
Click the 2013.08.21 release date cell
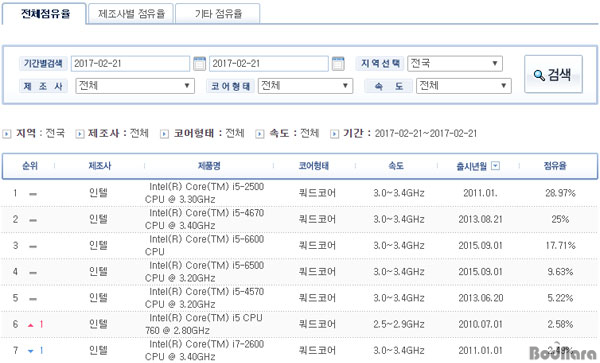coord(481,219)
